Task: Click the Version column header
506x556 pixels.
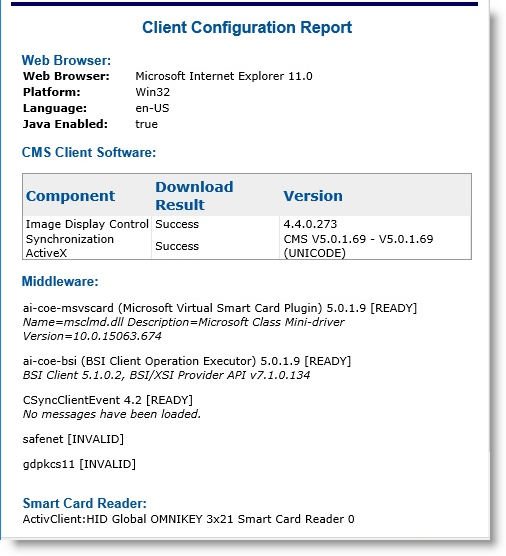Action: [313, 196]
